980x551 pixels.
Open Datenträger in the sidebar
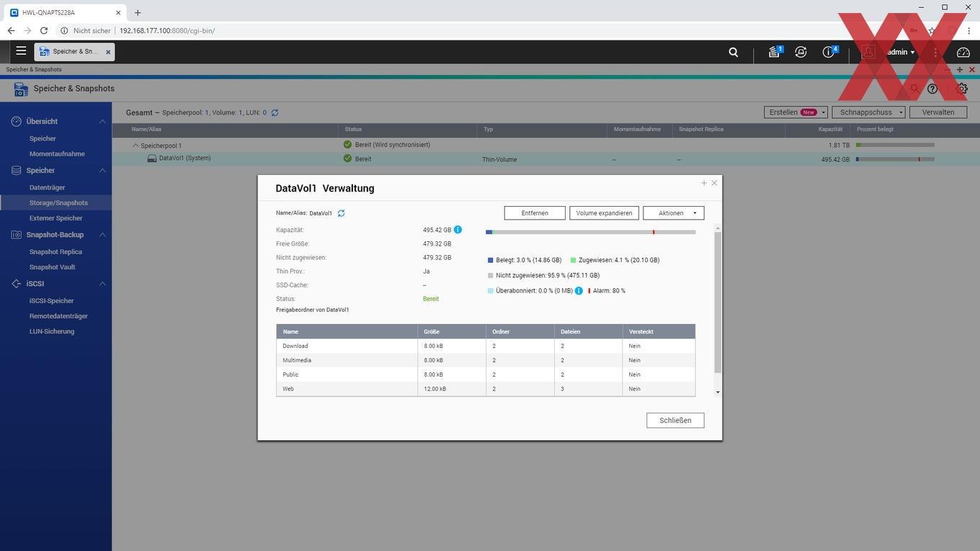click(48, 188)
